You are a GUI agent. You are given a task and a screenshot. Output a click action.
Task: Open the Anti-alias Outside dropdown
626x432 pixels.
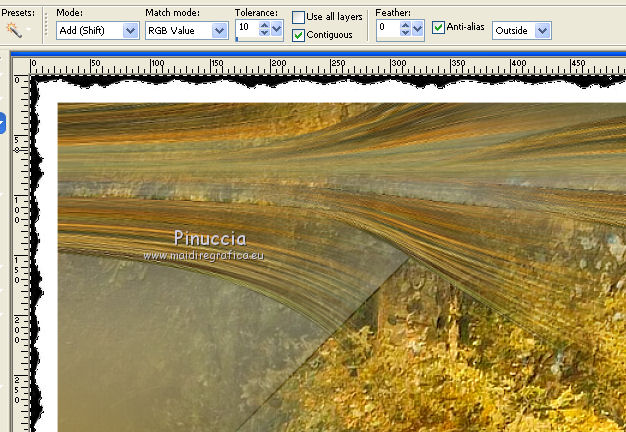[522, 31]
